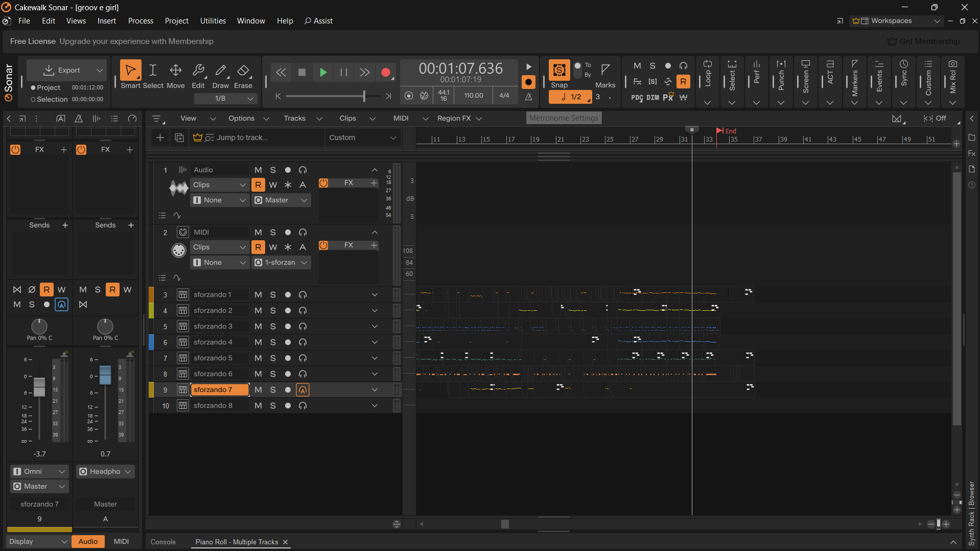Toggle the Snap to grid button
The image size is (980, 551).
pos(559,70)
